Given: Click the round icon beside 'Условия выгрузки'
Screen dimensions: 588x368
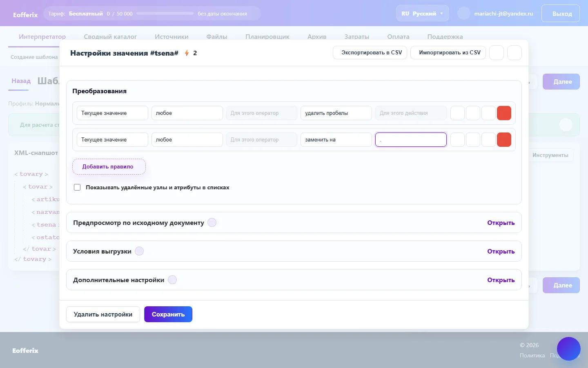Looking at the screenshot, I should tap(139, 251).
